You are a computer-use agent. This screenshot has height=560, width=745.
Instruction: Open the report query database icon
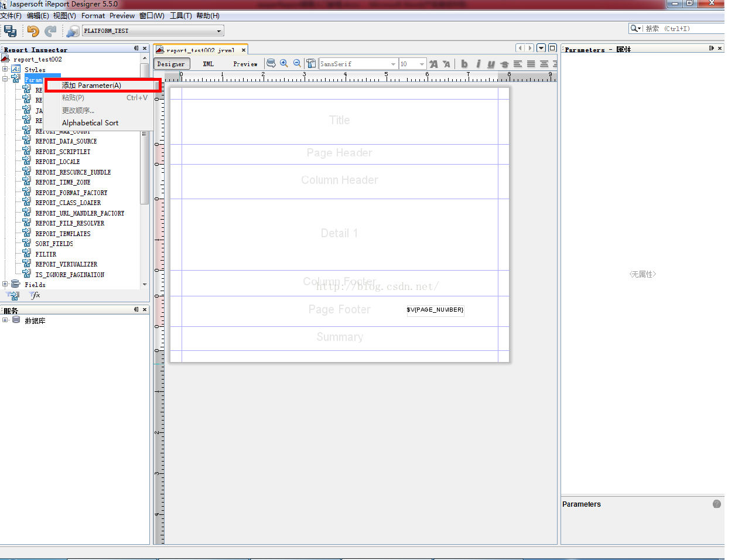[271, 63]
